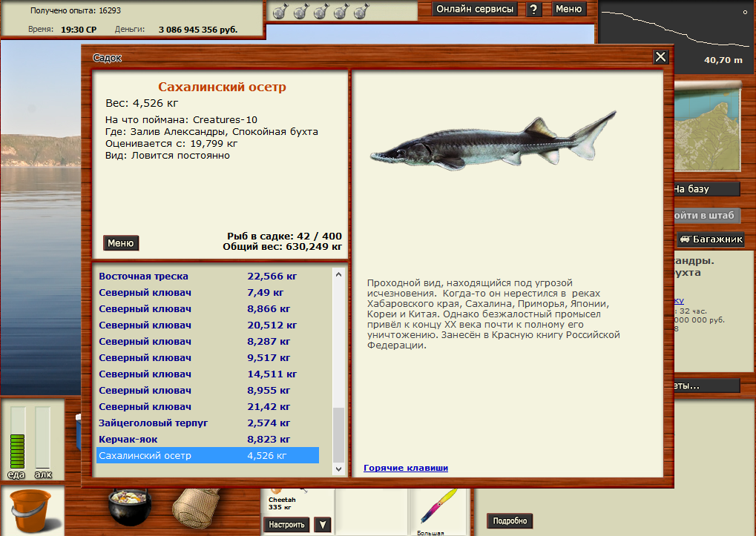
Task: Select Северный клювач 8,866 кг row
Action: (x=207, y=309)
